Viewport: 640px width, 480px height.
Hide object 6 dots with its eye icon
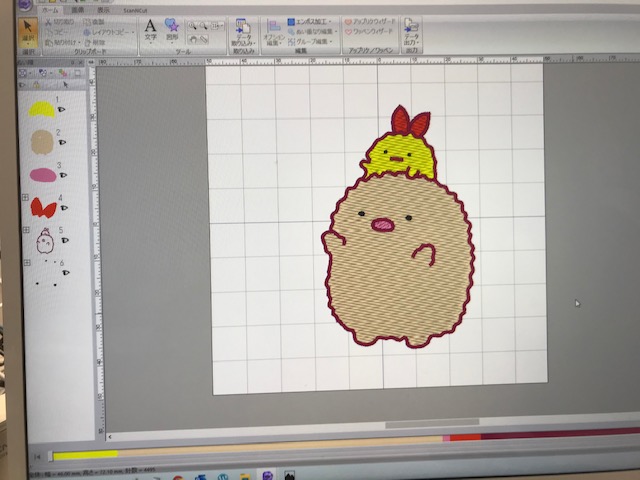point(66,272)
